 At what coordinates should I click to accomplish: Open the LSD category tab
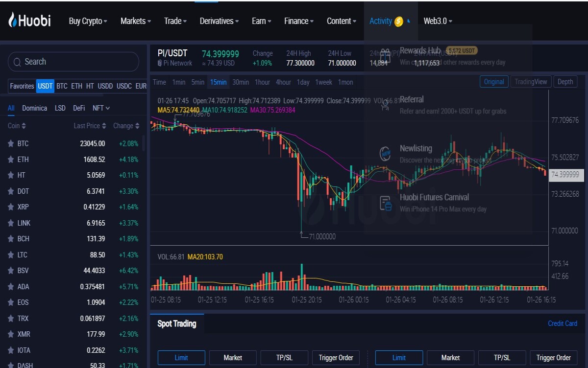[60, 108]
